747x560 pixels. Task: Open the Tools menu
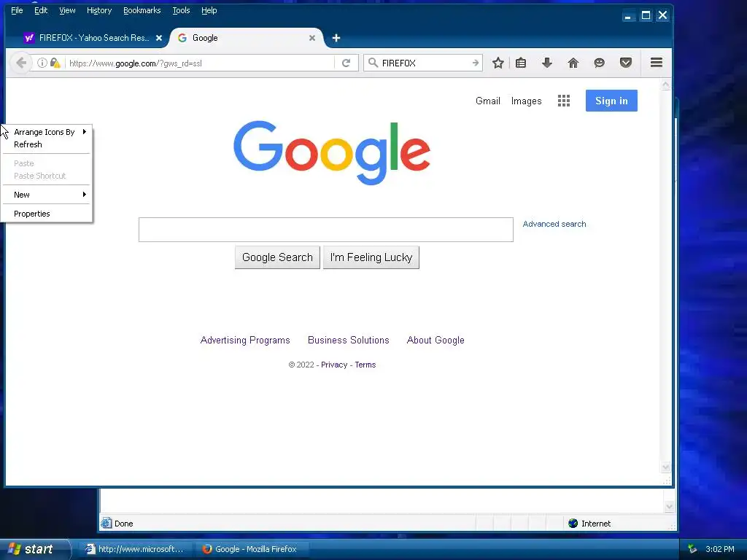pos(181,10)
